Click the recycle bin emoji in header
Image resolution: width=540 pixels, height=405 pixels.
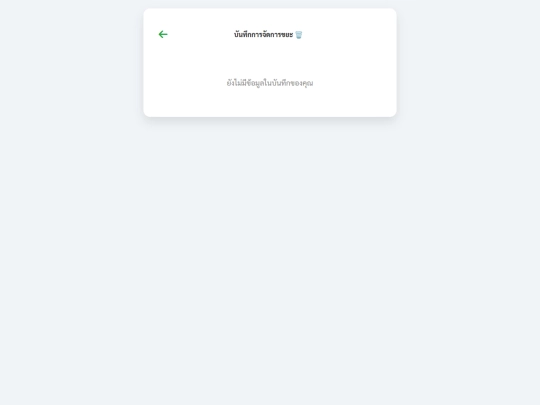coord(299,35)
